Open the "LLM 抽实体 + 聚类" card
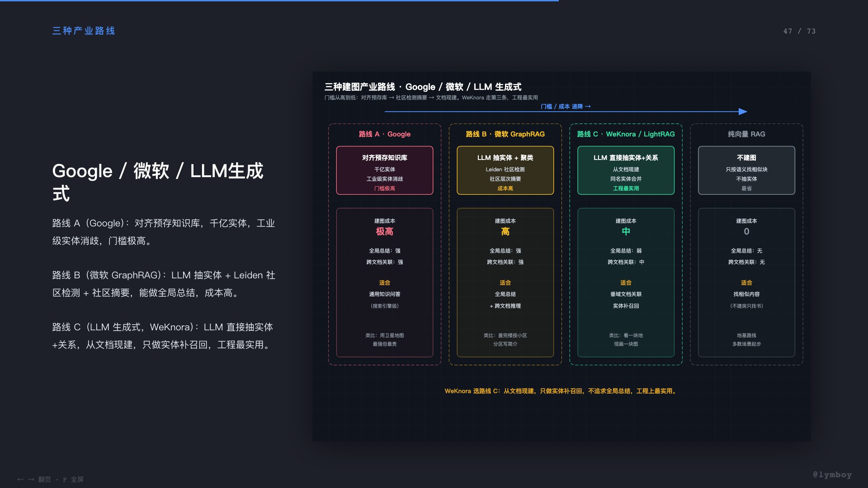The height and width of the screenshot is (488, 868). [505, 170]
